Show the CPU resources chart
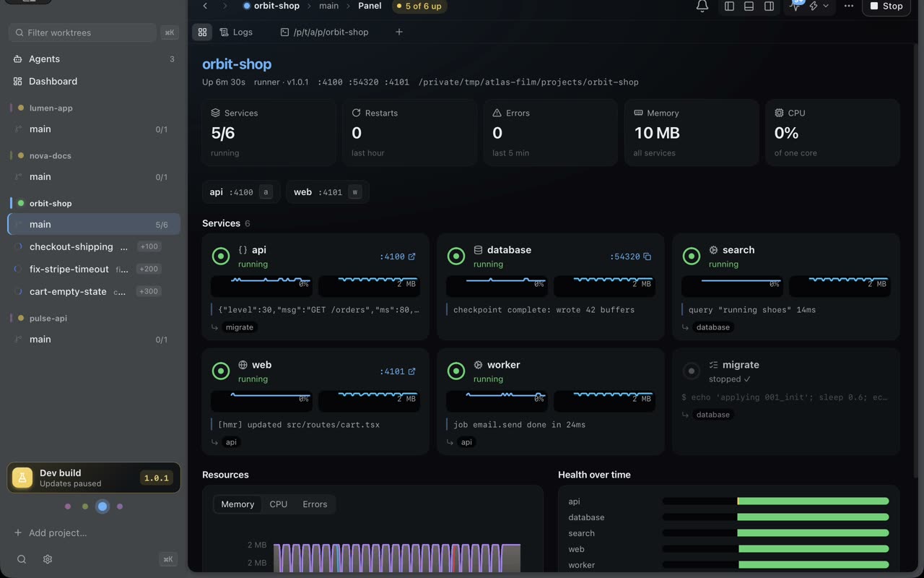Image resolution: width=924 pixels, height=578 pixels. pyautogui.click(x=279, y=504)
